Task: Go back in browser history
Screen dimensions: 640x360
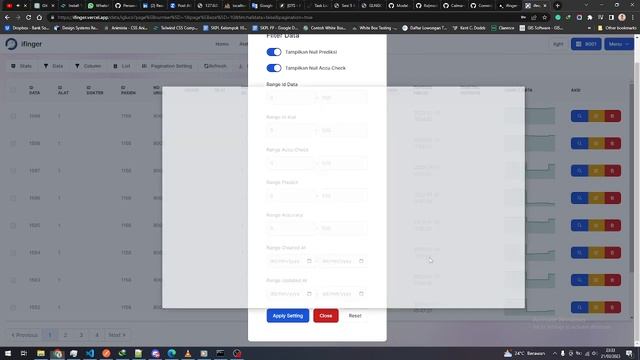Action: [x=7, y=18]
